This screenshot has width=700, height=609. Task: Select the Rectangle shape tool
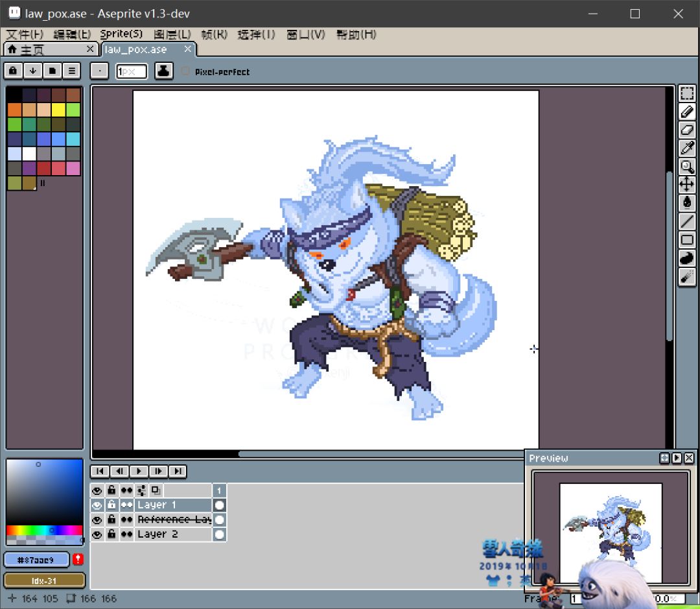point(686,240)
